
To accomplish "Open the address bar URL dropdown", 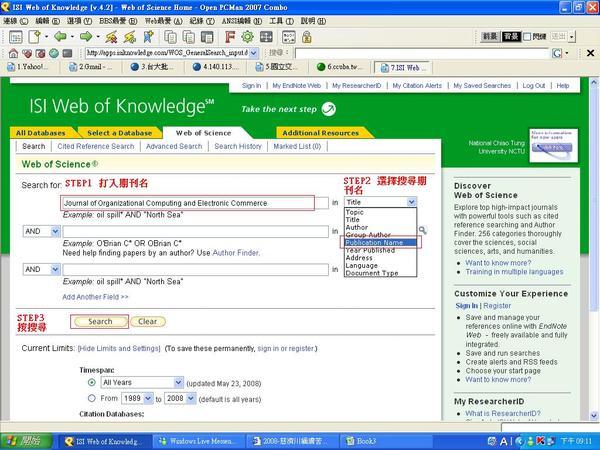I will [x=253, y=53].
